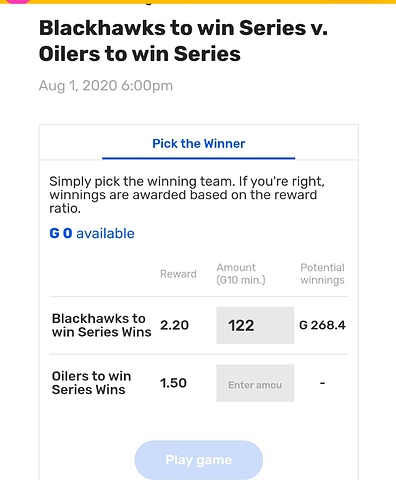Screen dimensions: 396x500
Task: Click the Blackhawks to win Series Wins label
Action: pos(102,325)
